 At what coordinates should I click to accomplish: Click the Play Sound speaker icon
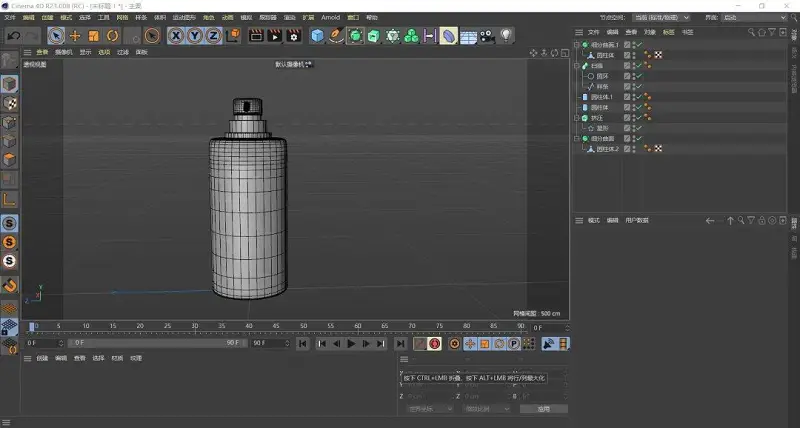pos(548,344)
